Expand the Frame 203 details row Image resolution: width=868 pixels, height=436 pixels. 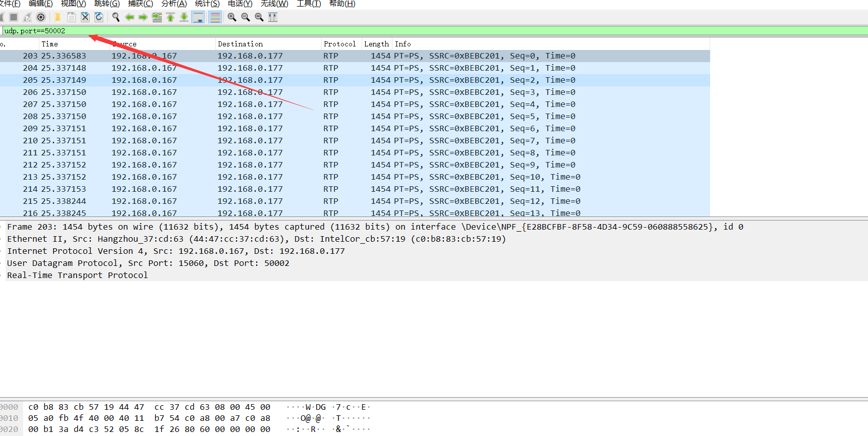tap(434, 227)
